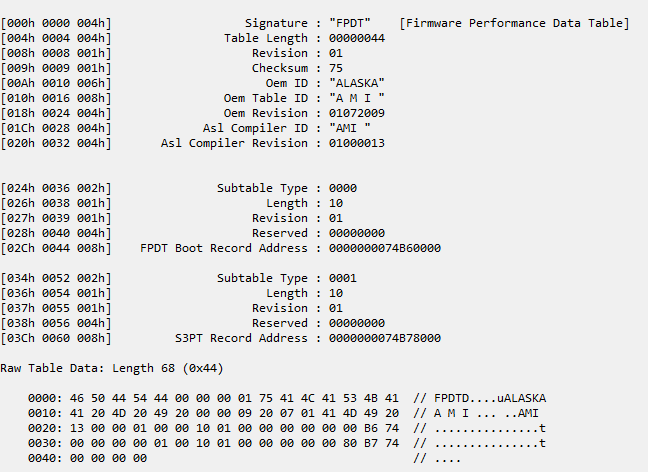Image resolution: width=648 pixels, height=472 pixels.
Task: Click the "Raw Table Data" heading line
Action: pos(112,368)
